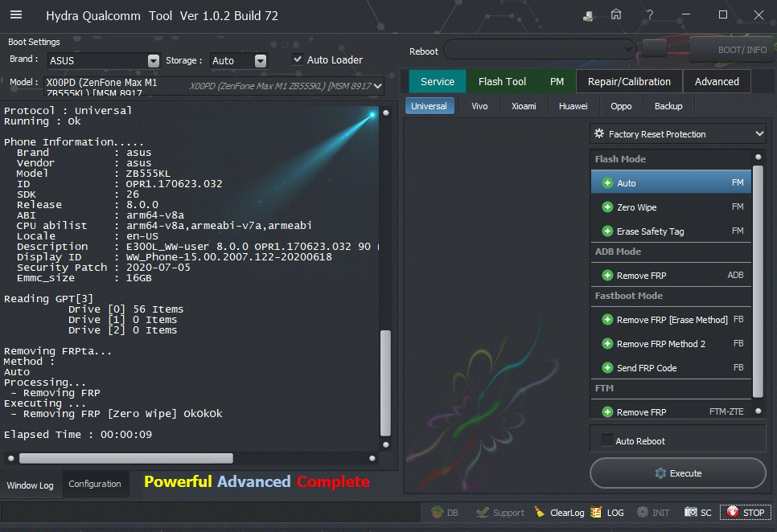Click the gear icon of Factory Reset Protection
Image resolution: width=777 pixels, height=532 pixels.
[599, 133]
